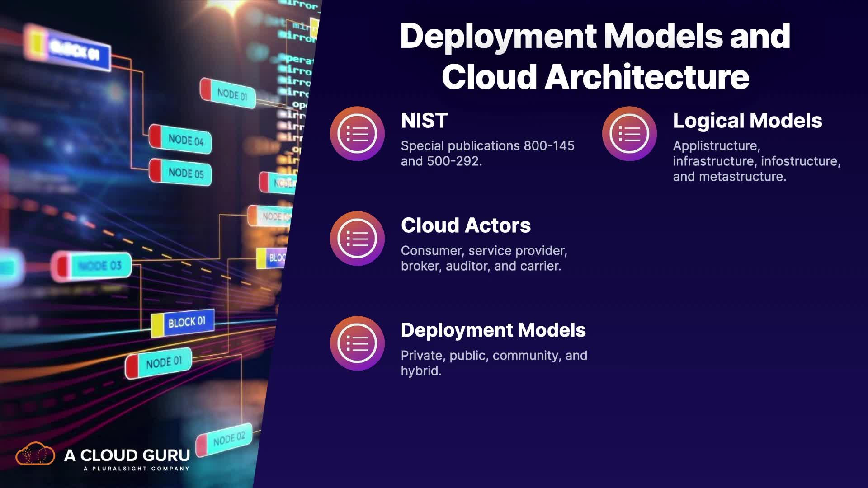The image size is (868, 488).
Task: Click the Logical Models heading
Action: [x=747, y=121]
